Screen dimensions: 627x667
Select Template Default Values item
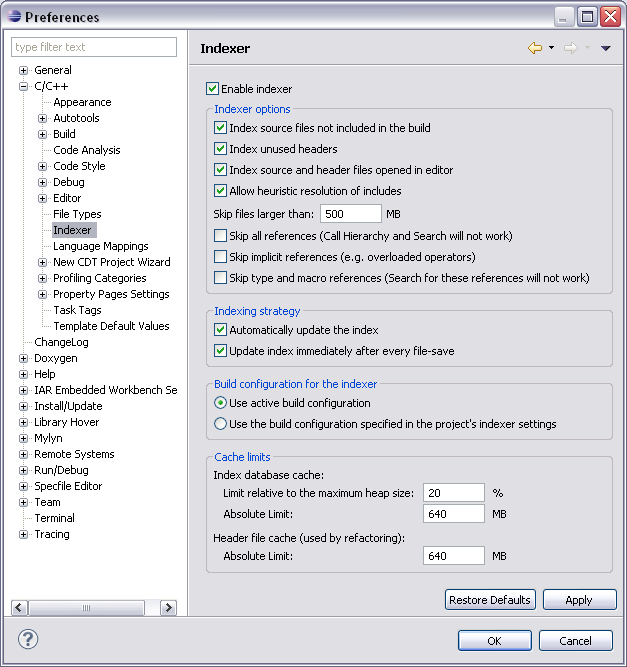pos(111,326)
